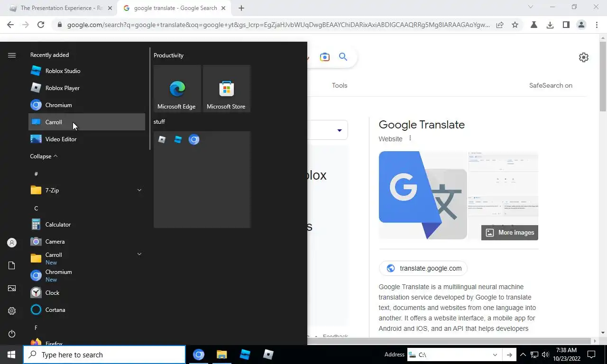Collapse the Recently added list

(x=44, y=156)
